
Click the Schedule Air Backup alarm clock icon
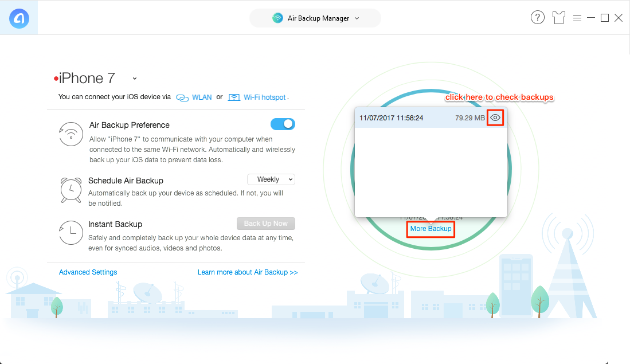click(x=71, y=190)
